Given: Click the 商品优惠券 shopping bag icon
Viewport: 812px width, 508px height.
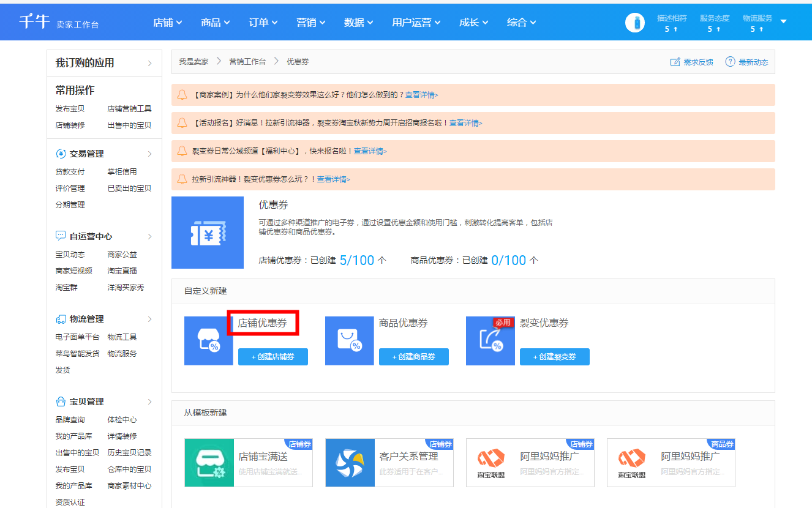Looking at the screenshot, I should [x=350, y=341].
